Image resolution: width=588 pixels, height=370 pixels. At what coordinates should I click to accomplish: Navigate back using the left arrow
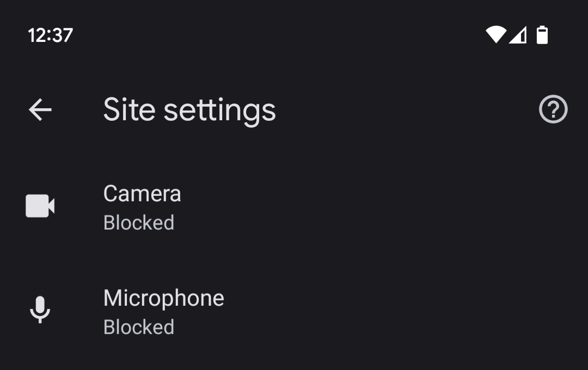(x=40, y=110)
